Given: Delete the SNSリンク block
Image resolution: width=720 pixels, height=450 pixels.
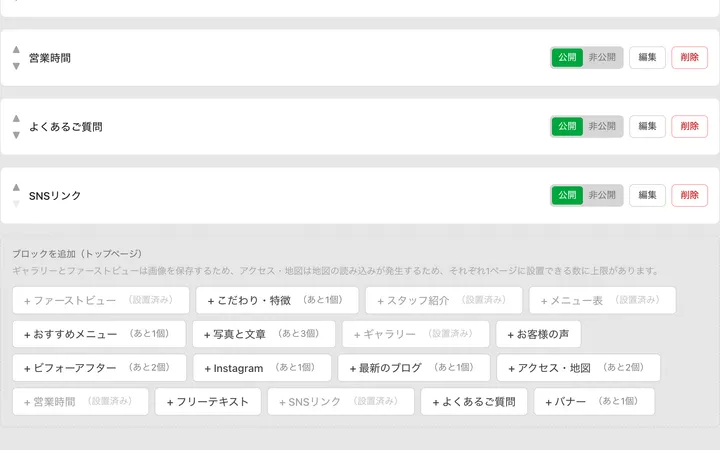Looking at the screenshot, I should click(689, 195).
